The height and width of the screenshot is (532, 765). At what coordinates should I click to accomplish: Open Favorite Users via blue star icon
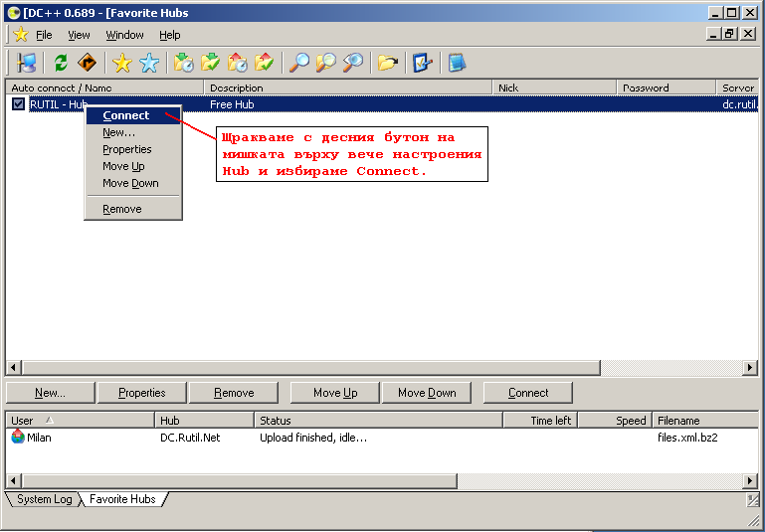[149, 63]
